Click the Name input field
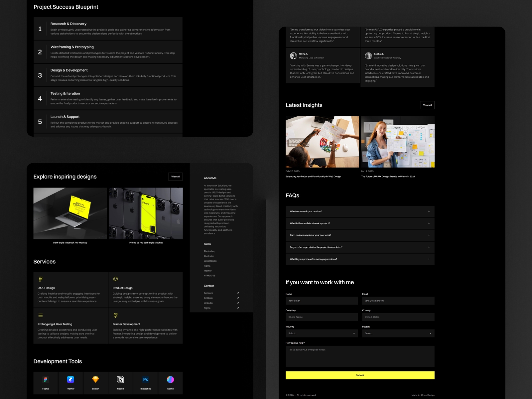Viewport: 532px width, 399px height. (321, 301)
